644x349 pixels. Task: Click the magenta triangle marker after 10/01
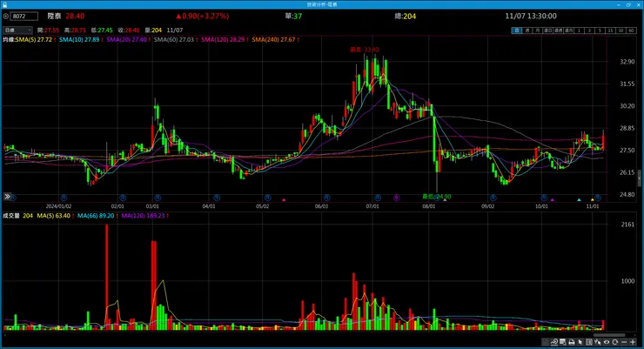553,200
